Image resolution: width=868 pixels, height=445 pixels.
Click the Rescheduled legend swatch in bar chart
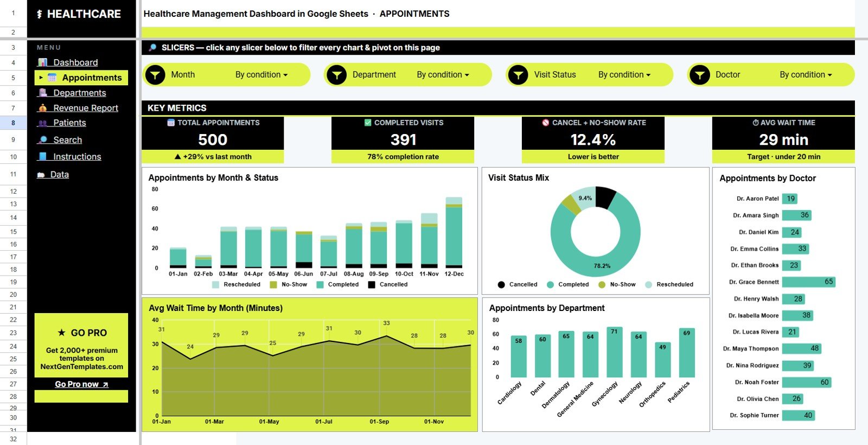[x=215, y=284]
